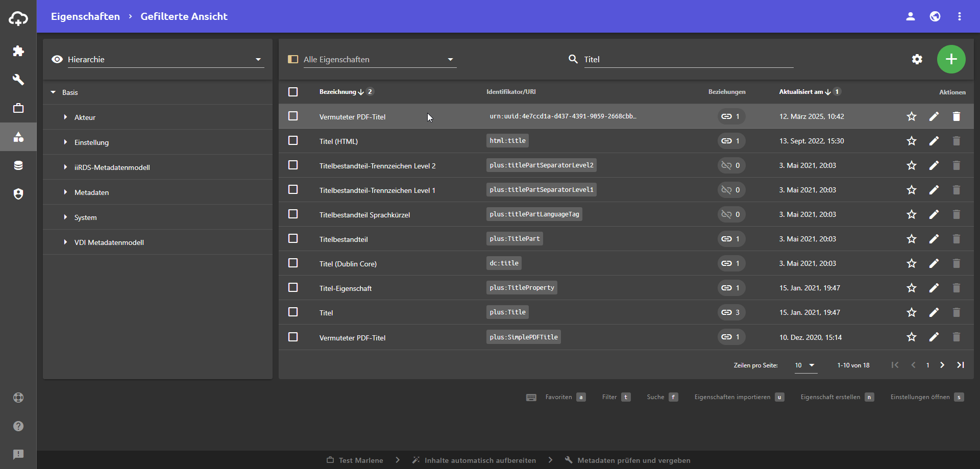
Task: Jump to last page of results
Action: [x=961, y=365]
